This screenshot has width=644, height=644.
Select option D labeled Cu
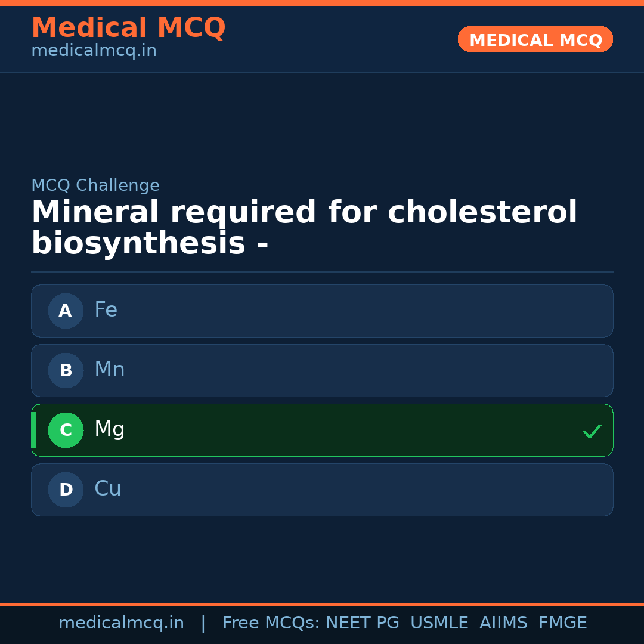(322, 490)
